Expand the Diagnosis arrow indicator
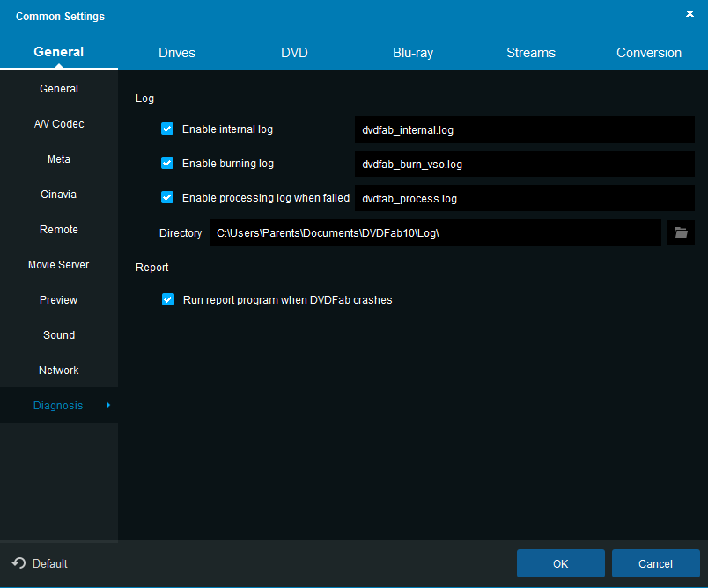Image resolution: width=708 pixels, height=588 pixels. pyautogui.click(x=108, y=405)
